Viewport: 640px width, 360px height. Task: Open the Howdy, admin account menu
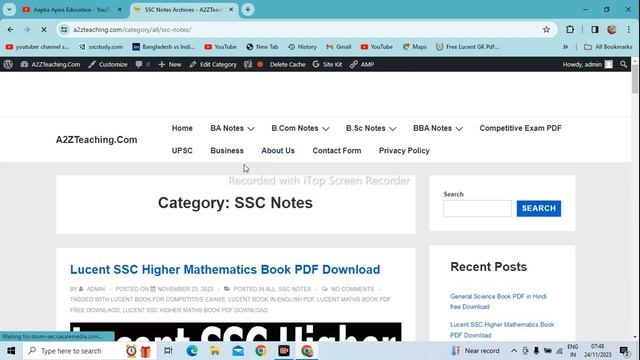[x=587, y=64]
